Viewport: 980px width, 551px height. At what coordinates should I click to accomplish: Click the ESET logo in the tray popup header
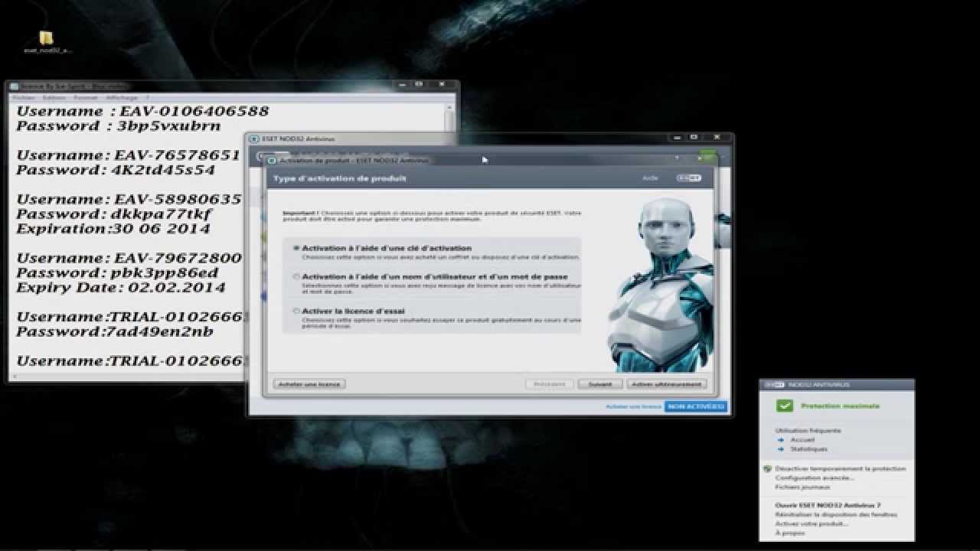click(x=774, y=385)
